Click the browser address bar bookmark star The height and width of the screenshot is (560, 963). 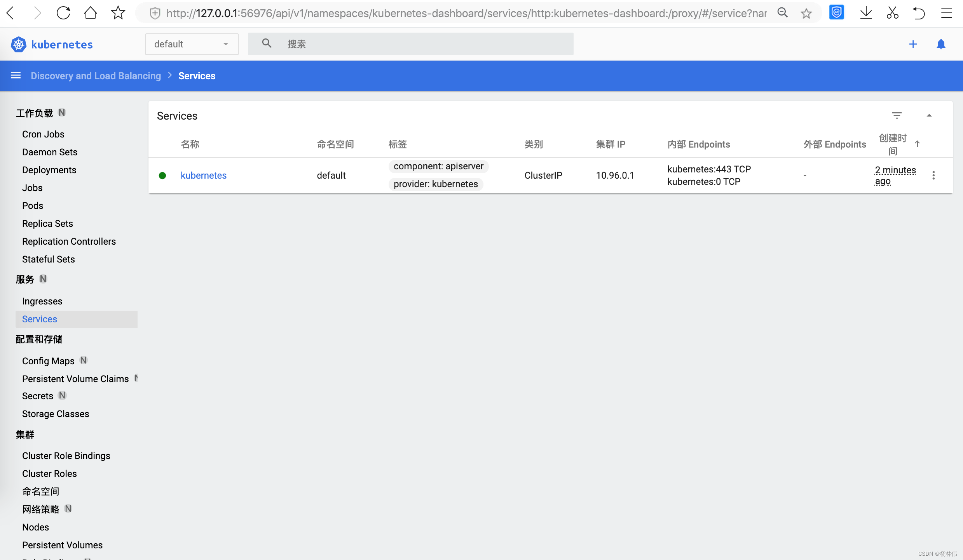(x=806, y=14)
